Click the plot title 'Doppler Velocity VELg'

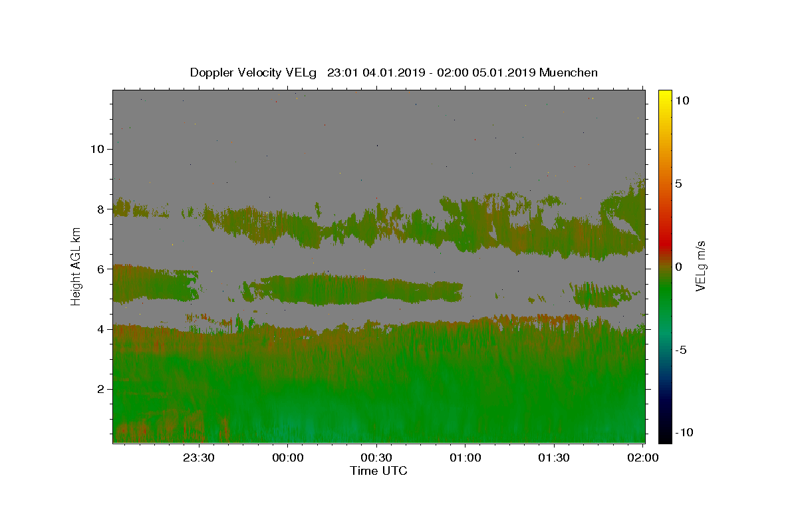point(255,72)
